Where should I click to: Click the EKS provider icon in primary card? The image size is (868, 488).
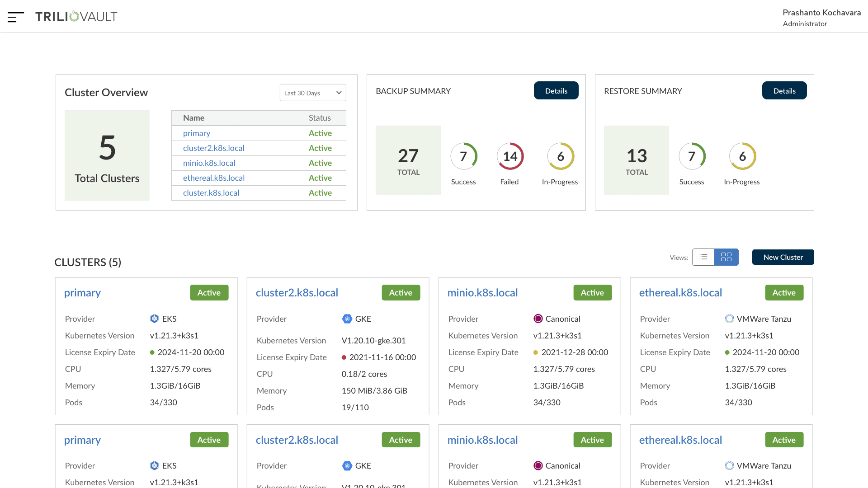tap(155, 319)
